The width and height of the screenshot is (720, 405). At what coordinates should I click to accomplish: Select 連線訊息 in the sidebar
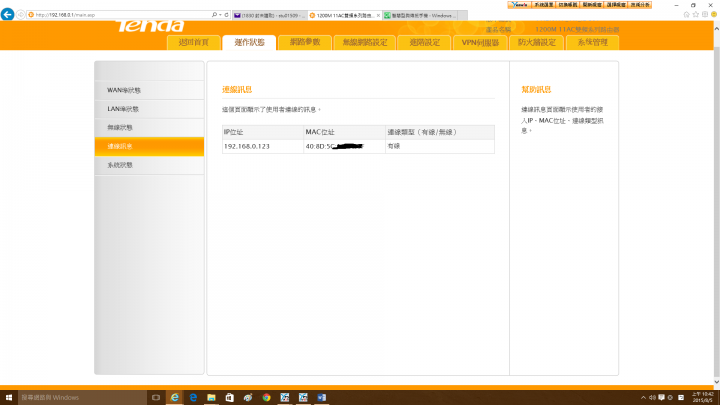[149, 146]
